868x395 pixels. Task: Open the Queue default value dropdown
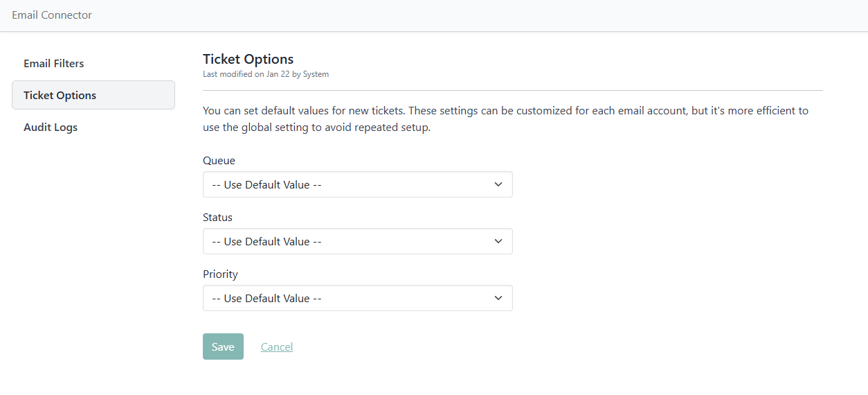pos(357,184)
